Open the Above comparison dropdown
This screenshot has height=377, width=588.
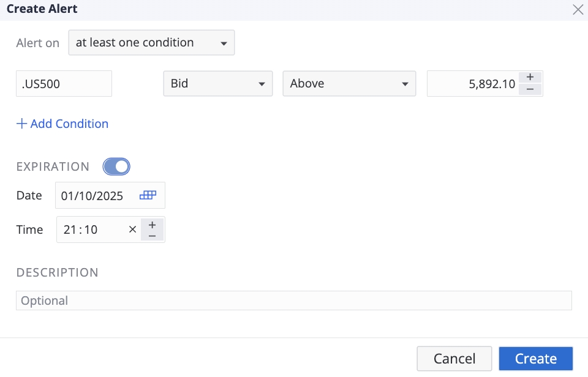349,84
